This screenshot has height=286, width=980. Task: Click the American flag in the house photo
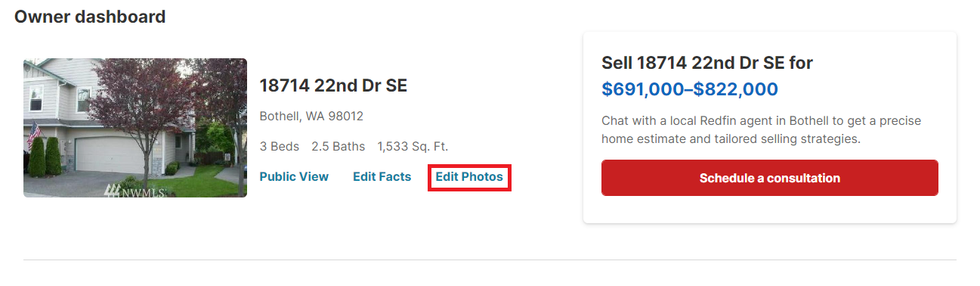tap(32, 135)
